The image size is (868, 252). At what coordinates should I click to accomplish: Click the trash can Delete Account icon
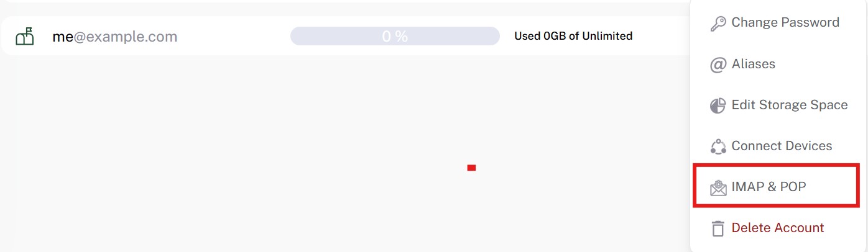pos(718,228)
